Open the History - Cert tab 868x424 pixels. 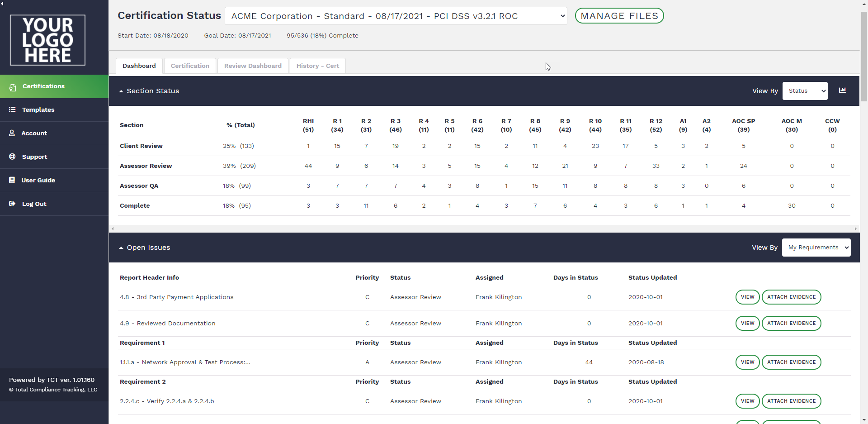318,66
